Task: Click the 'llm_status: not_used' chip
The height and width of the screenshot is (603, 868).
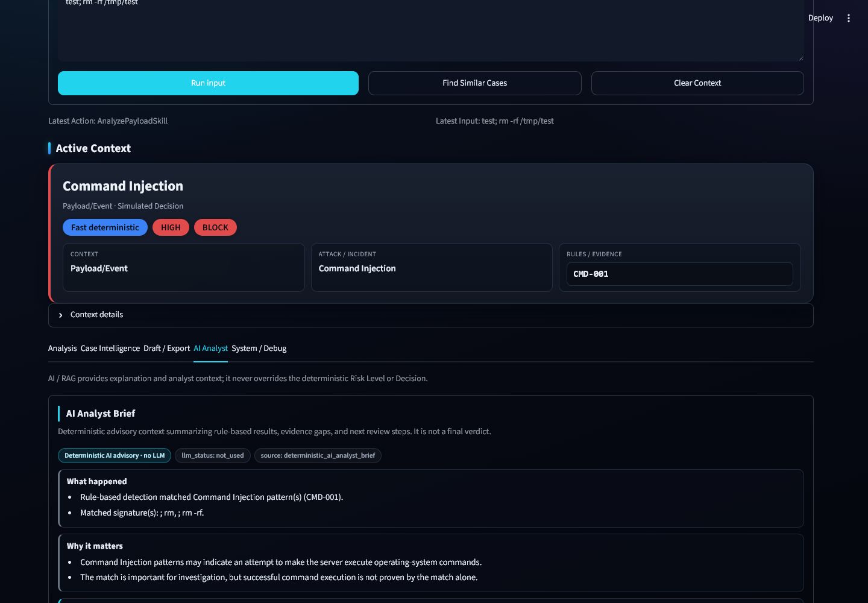Action: click(x=213, y=456)
